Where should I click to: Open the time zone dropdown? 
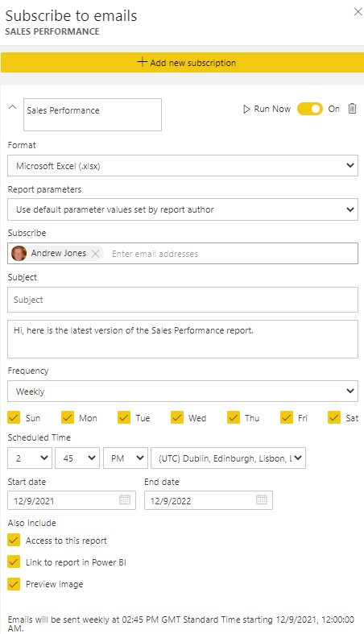coord(228,458)
